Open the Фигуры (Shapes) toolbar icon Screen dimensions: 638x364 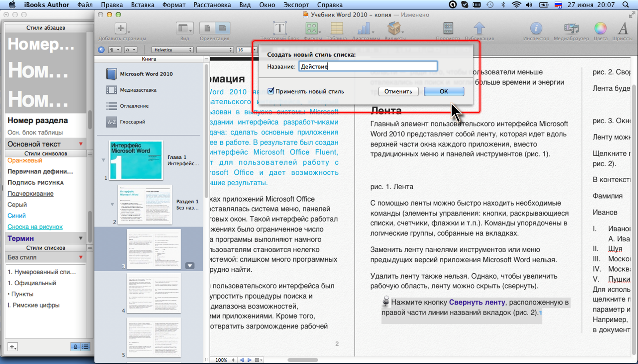tap(312, 28)
